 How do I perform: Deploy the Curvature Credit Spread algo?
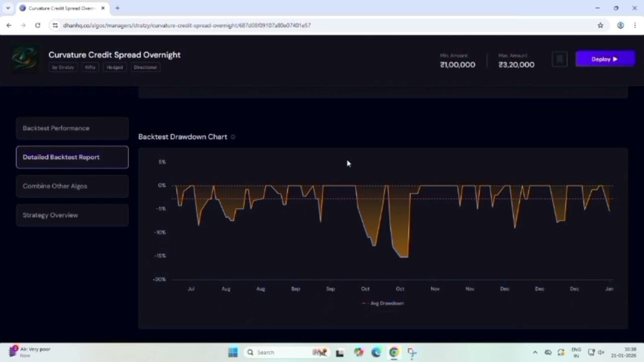coord(605,59)
